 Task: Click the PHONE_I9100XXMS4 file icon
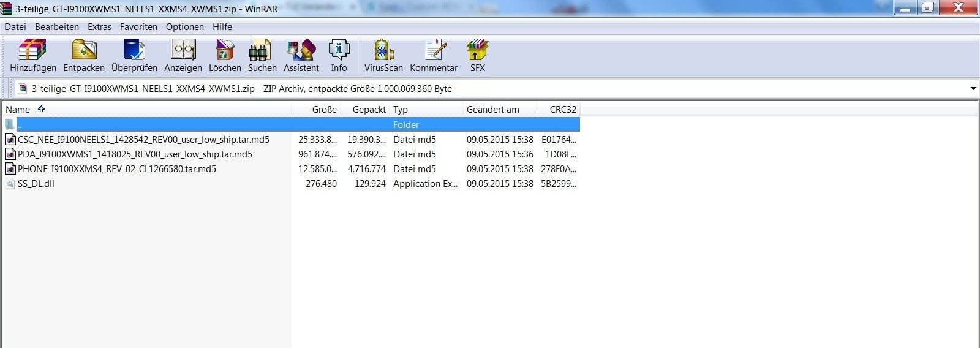point(10,169)
